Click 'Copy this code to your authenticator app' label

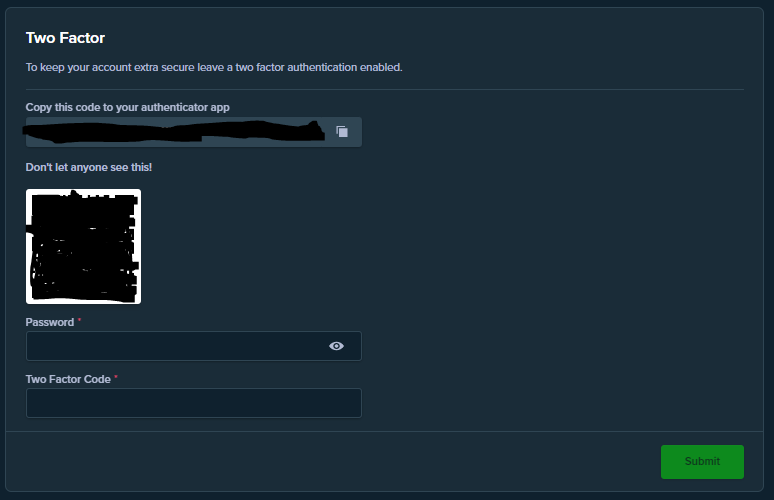tap(127, 107)
